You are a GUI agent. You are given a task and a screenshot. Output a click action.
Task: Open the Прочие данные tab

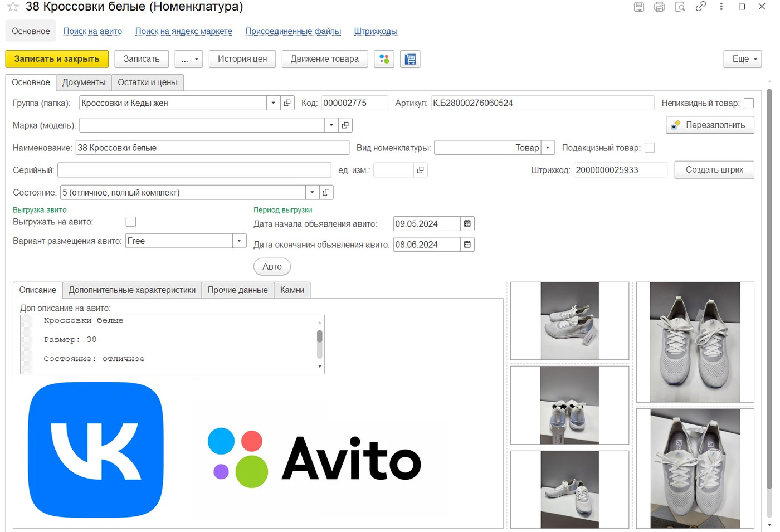point(238,290)
